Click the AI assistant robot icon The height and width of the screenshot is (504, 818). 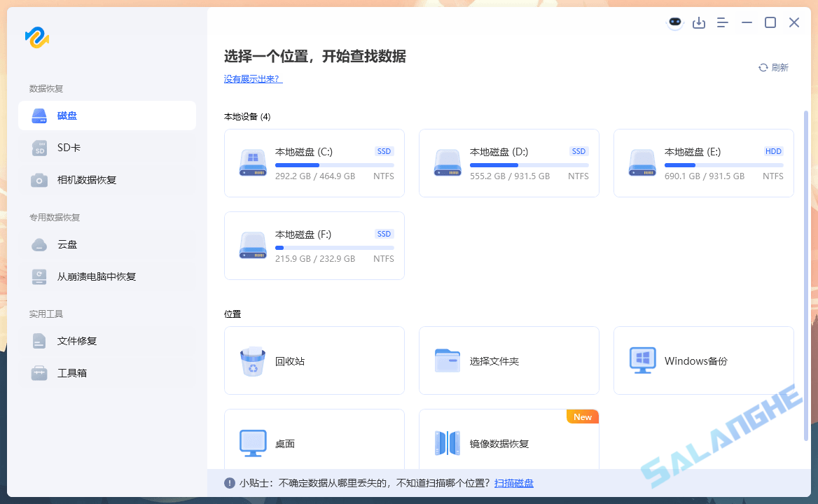pyautogui.click(x=674, y=22)
